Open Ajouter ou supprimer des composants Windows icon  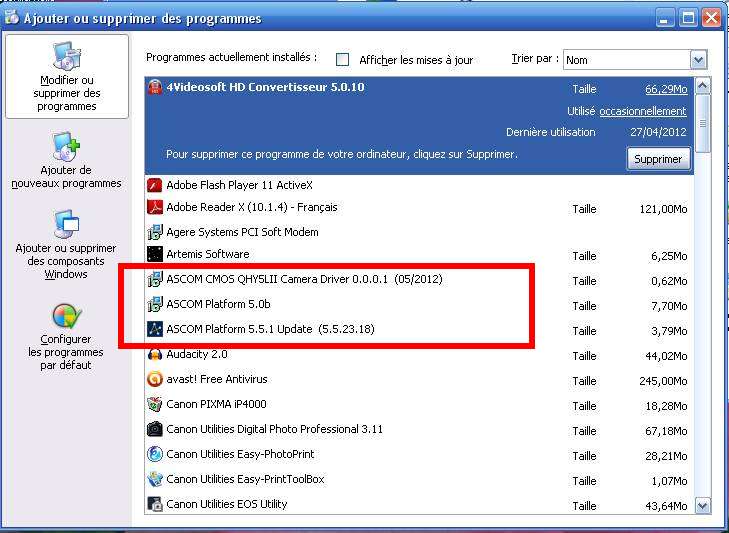[66, 224]
